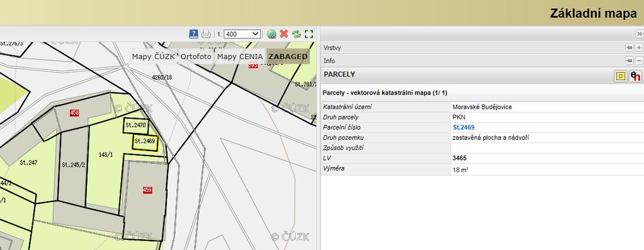
Task: Click the Info panel header
Action: click(x=482, y=60)
